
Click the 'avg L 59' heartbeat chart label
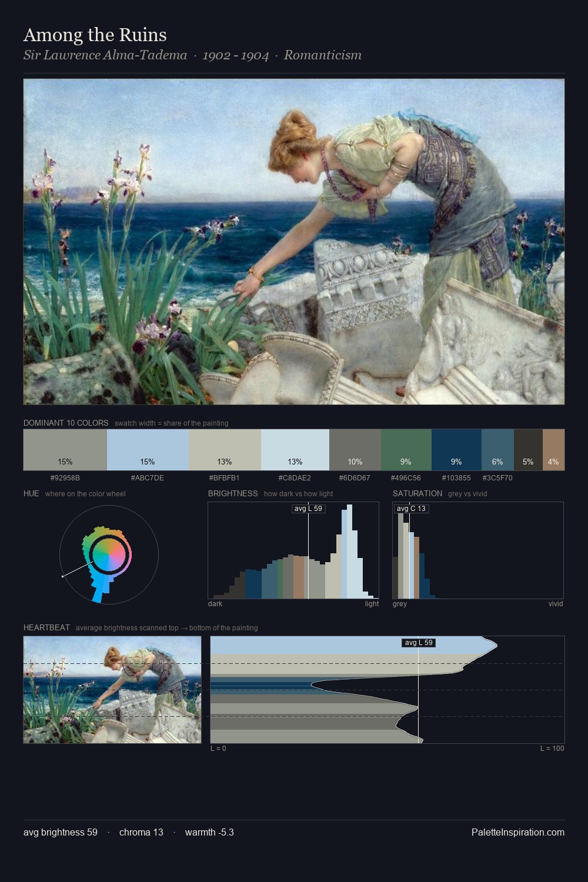419,643
